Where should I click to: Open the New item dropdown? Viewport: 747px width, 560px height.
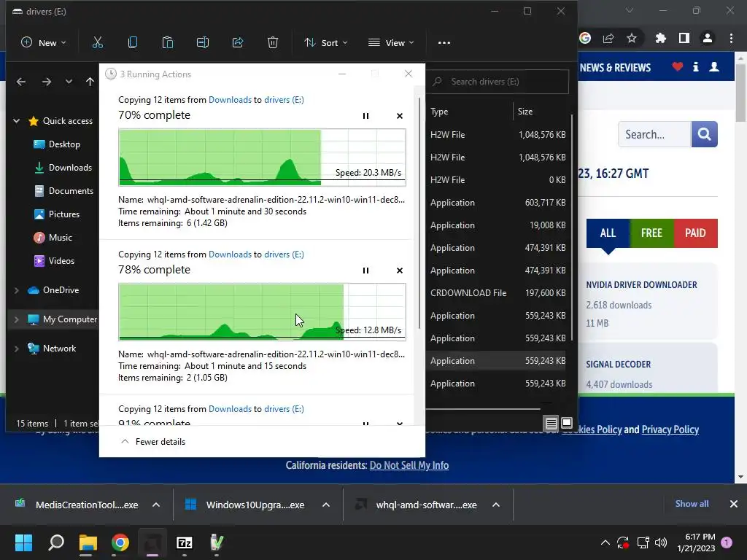43,42
